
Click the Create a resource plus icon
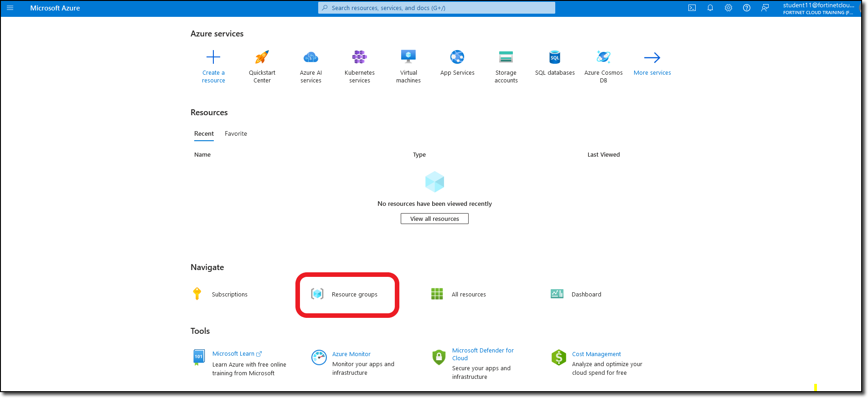pos(213,57)
